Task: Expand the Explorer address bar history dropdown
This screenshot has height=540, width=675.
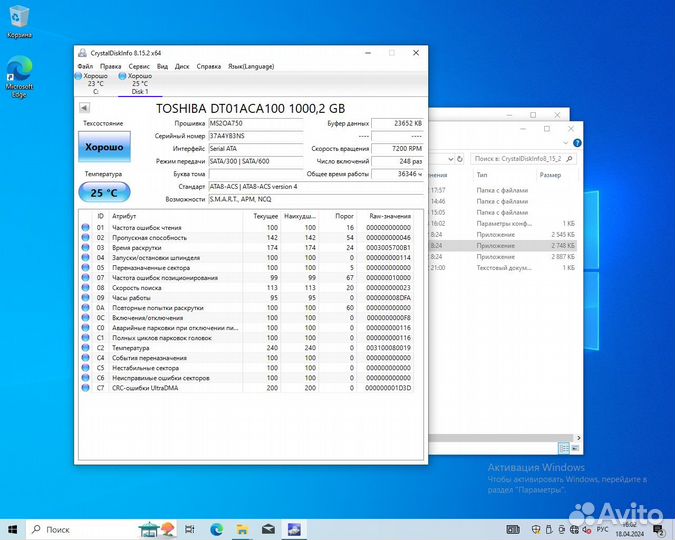Action: tap(450, 159)
